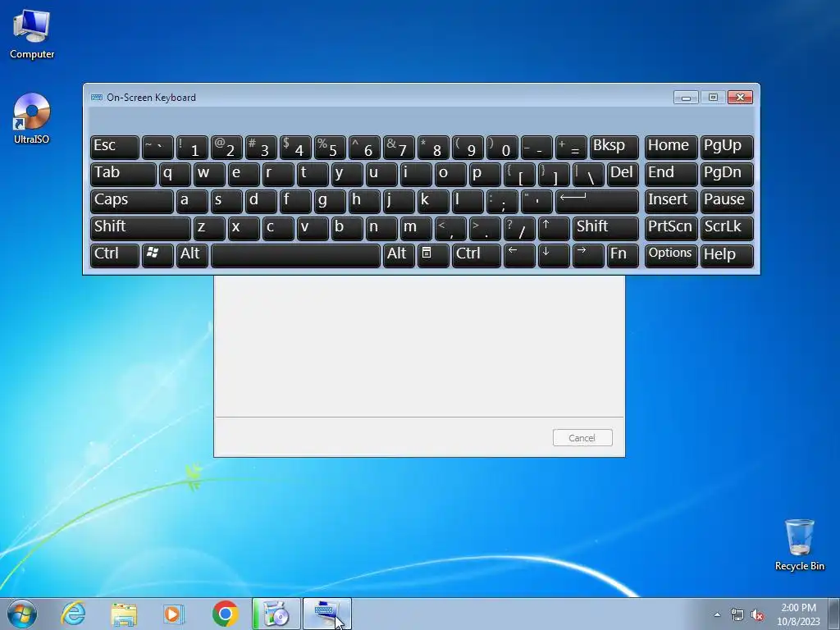Click the PgDn key
Image resolution: width=840 pixels, height=630 pixels.
[x=727, y=175]
